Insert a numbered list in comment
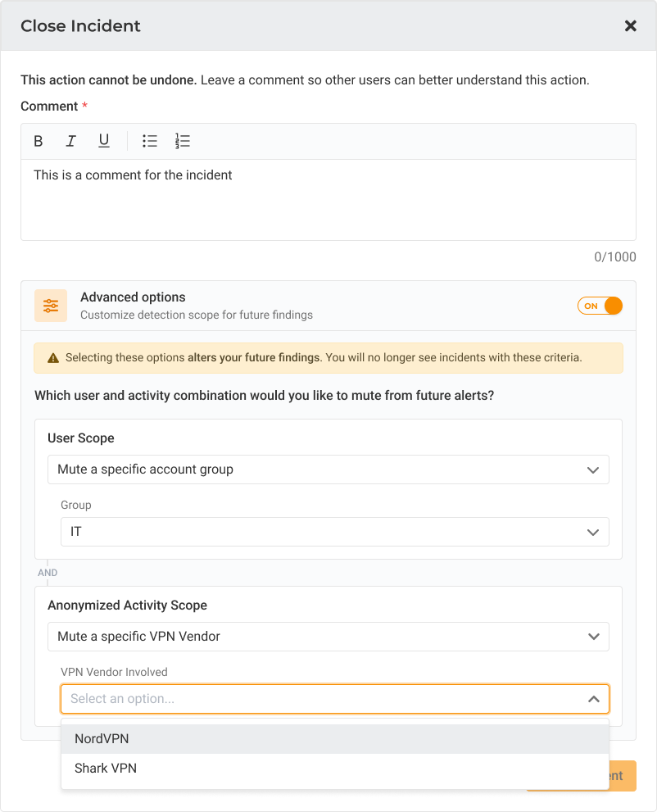 [183, 142]
